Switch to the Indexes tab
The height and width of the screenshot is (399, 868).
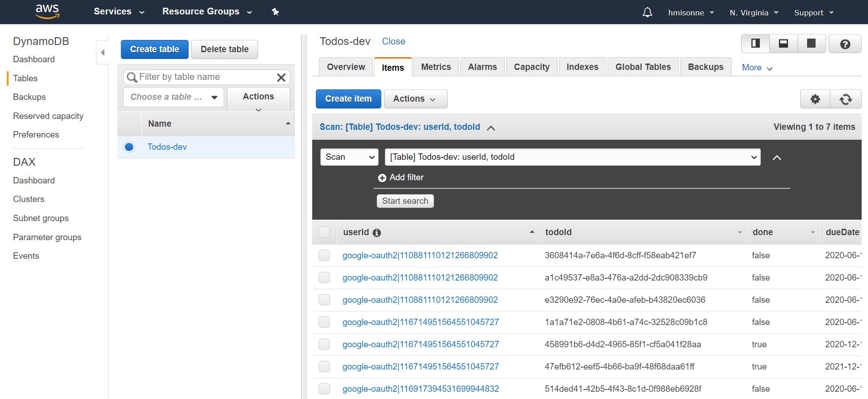(x=582, y=67)
